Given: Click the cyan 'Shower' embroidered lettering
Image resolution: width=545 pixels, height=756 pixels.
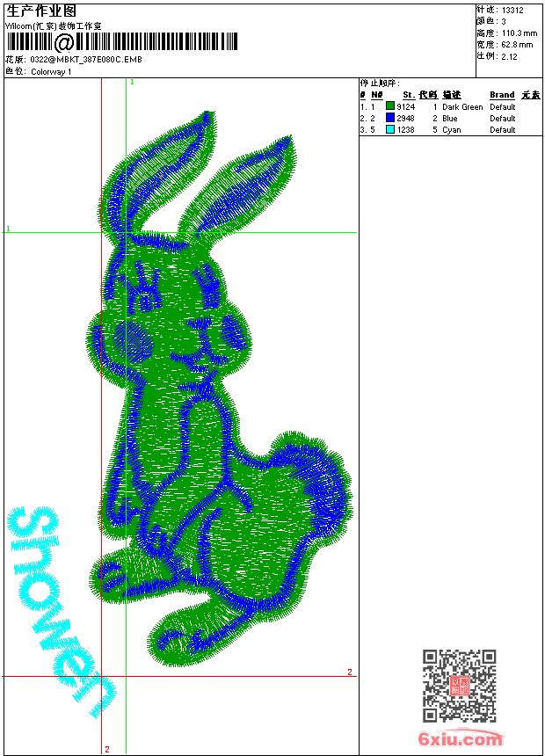Looking at the screenshot, I should [x=62, y=613].
